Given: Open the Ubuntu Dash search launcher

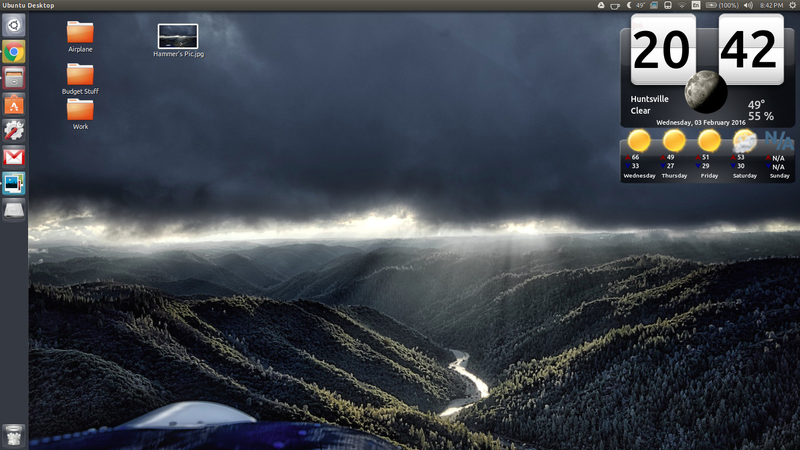Looking at the screenshot, I should pyautogui.click(x=14, y=26).
